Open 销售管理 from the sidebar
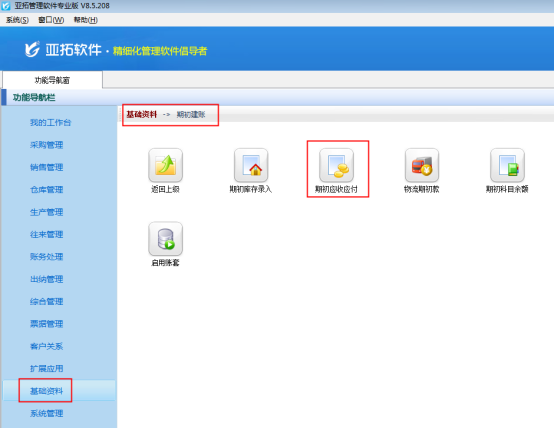 click(47, 167)
